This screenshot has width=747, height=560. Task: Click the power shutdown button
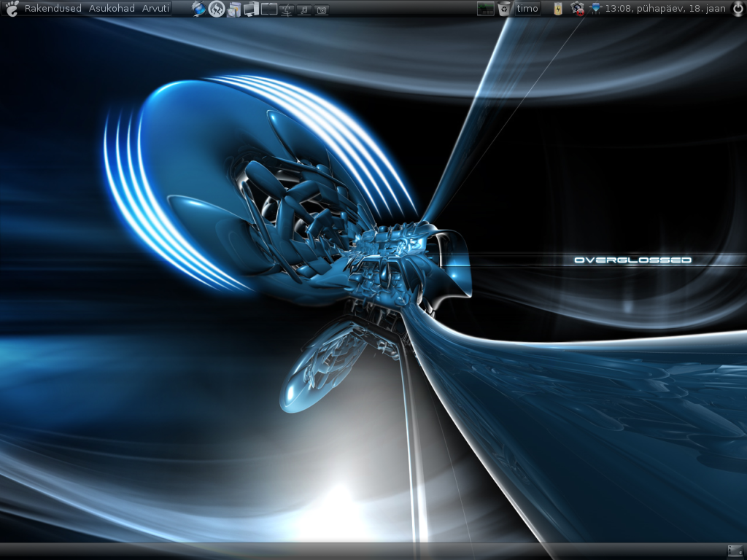[738, 9]
